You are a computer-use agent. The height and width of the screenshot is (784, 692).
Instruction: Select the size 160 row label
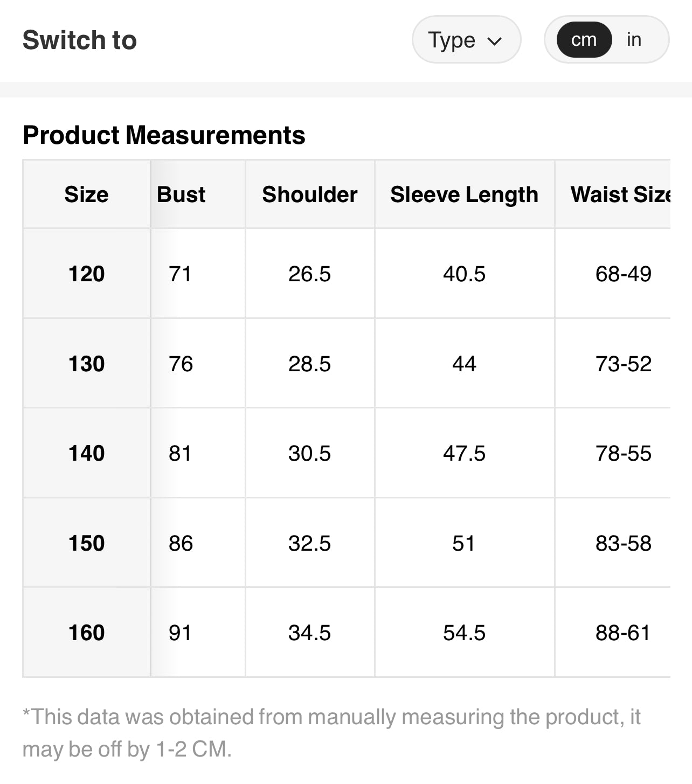86,633
